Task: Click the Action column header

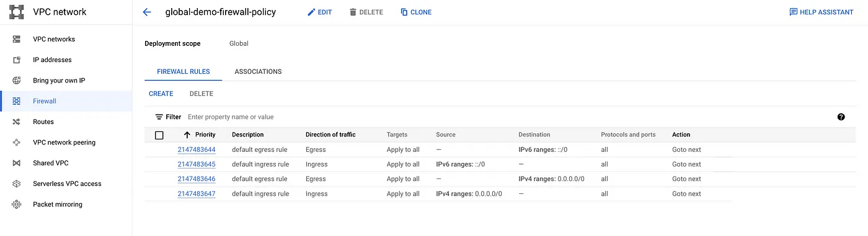Action: [681, 135]
